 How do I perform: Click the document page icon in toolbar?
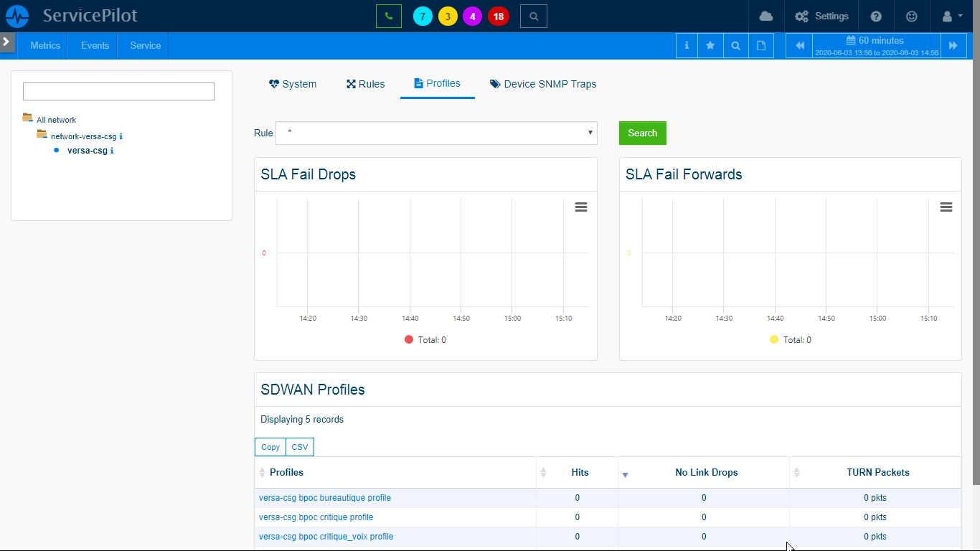(761, 45)
